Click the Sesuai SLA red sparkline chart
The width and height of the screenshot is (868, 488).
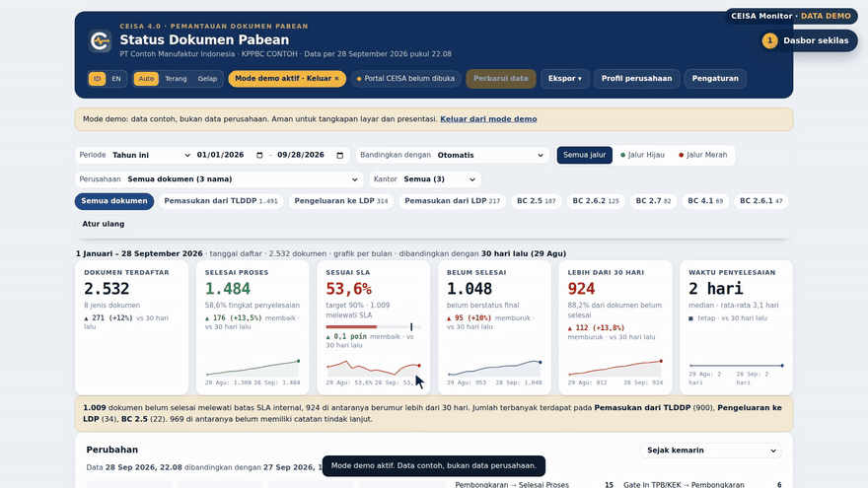pos(373,368)
